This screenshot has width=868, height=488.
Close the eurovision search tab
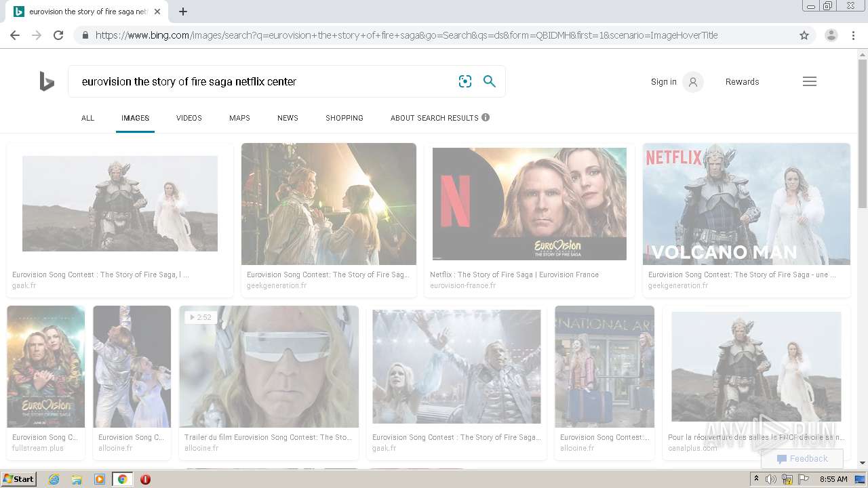pos(158,12)
